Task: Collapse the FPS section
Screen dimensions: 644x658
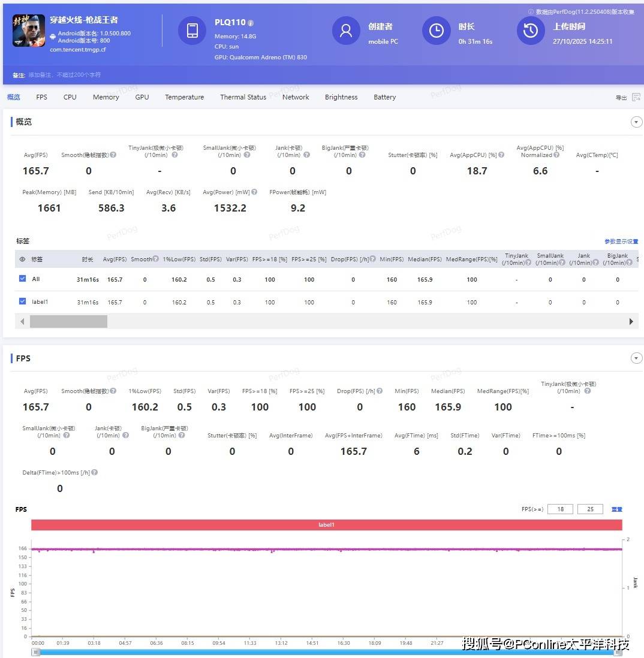Action: coord(636,358)
